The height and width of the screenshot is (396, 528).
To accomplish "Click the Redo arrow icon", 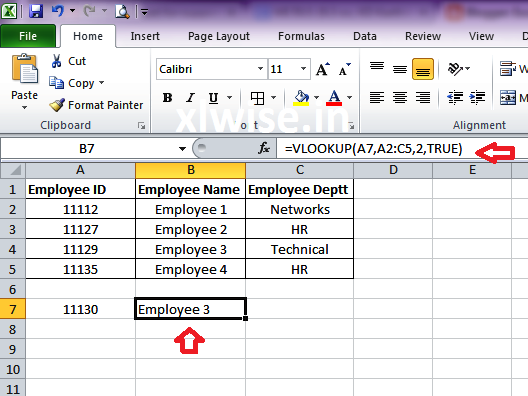I will pos(90,11).
